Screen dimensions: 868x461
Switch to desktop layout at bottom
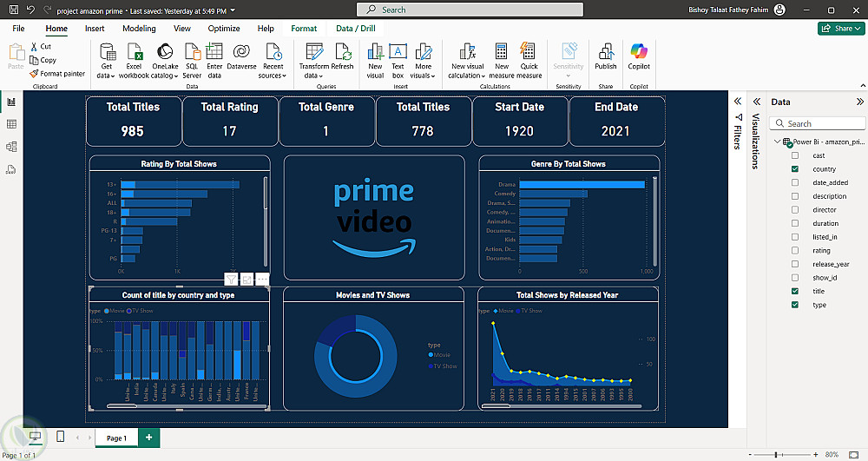[36, 437]
